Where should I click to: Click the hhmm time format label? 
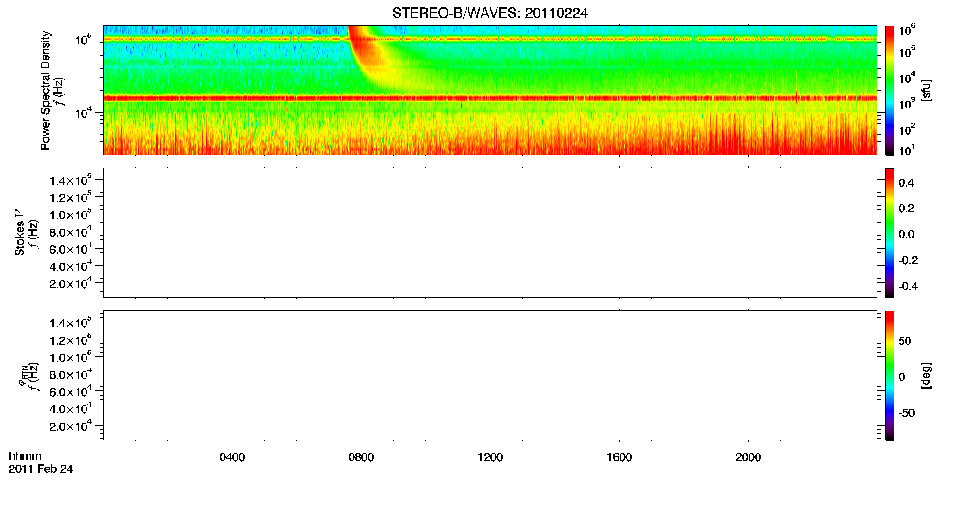pos(25,456)
